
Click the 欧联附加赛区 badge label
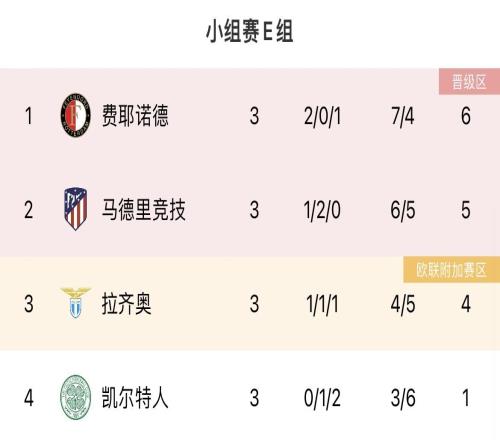click(452, 270)
